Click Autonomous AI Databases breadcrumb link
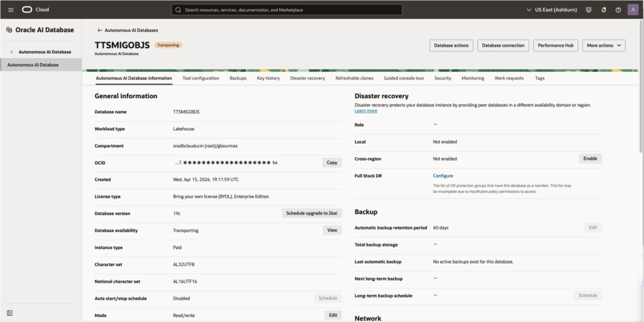This screenshot has width=644, height=322. (131, 30)
